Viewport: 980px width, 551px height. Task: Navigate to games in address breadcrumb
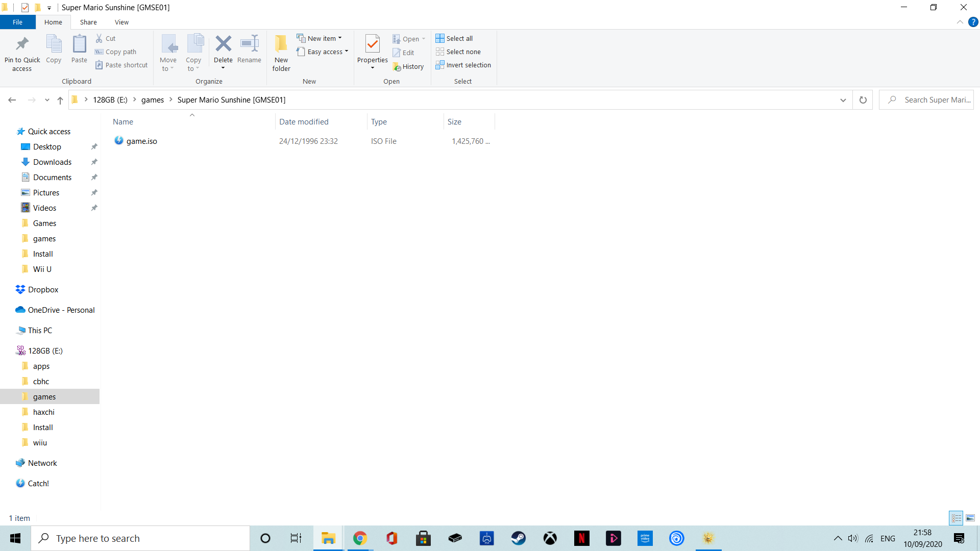[153, 100]
